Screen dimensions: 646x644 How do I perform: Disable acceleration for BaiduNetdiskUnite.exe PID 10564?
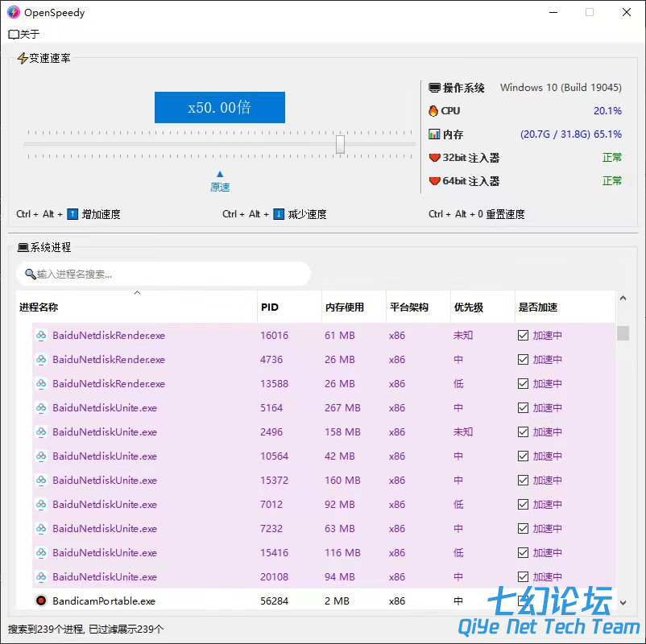pos(523,456)
